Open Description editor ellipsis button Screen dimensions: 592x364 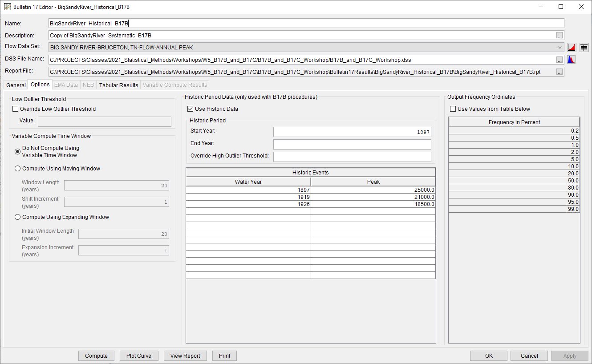tap(560, 36)
